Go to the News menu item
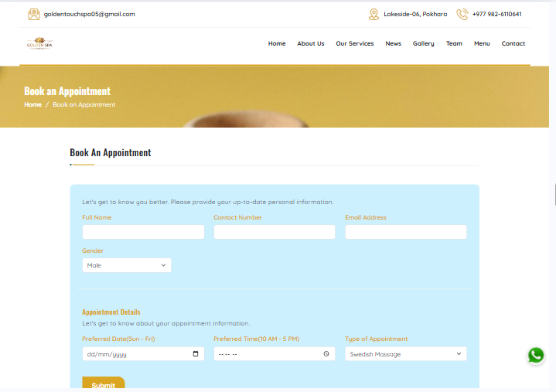 click(394, 43)
